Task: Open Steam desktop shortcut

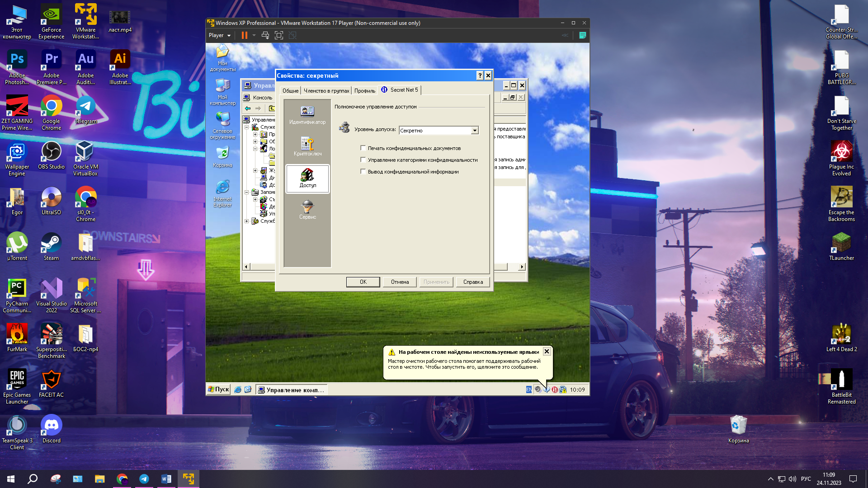Action: (51, 247)
